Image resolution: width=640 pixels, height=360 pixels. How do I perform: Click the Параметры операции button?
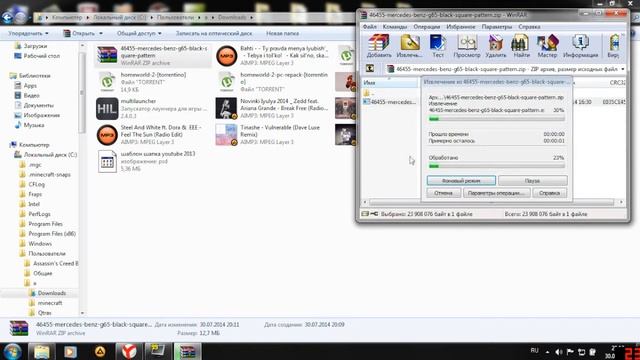[x=497, y=193]
